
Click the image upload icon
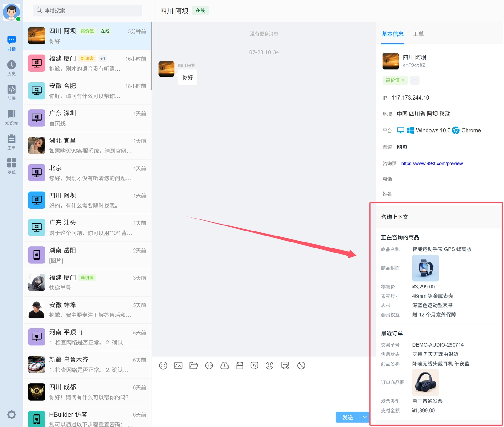tap(178, 366)
